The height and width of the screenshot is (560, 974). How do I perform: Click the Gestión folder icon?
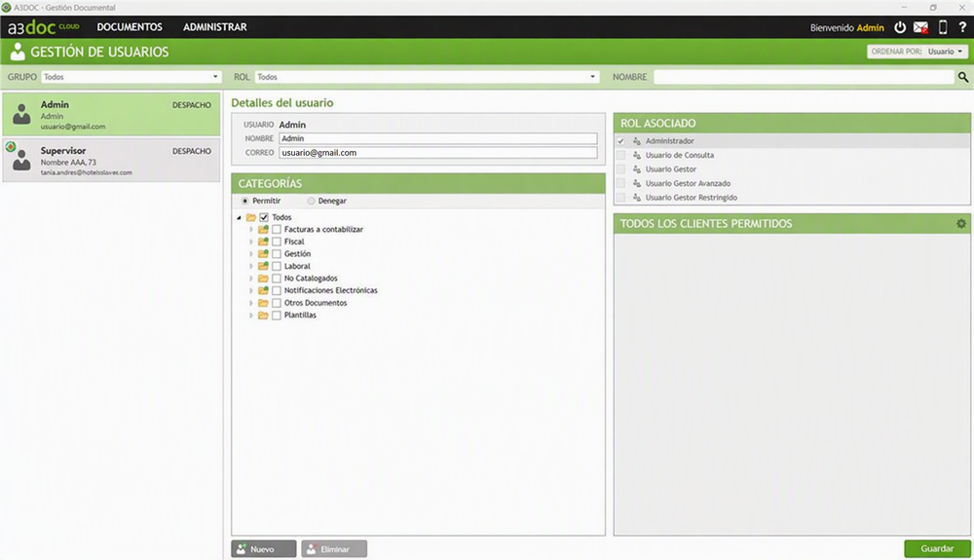pyautogui.click(x=263, y=254)
